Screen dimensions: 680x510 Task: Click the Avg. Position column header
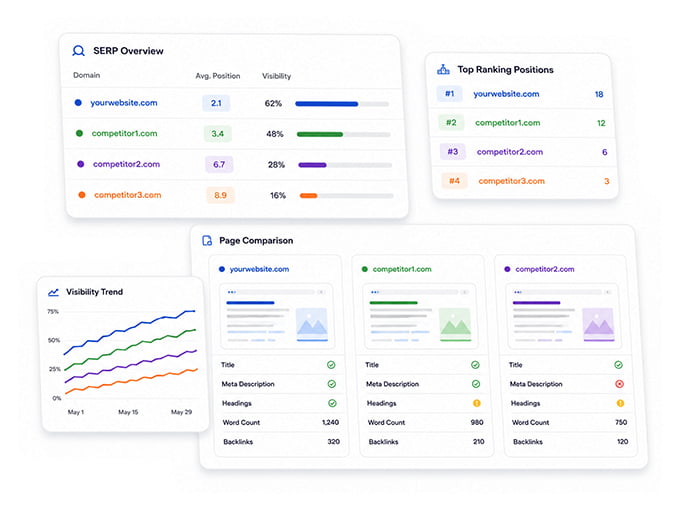tap(218, 76)
